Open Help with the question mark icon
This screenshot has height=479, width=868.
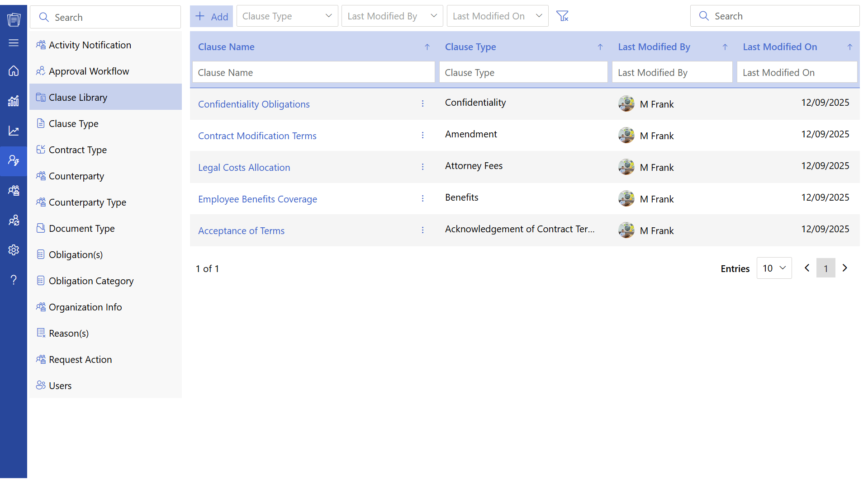[14, 280]
